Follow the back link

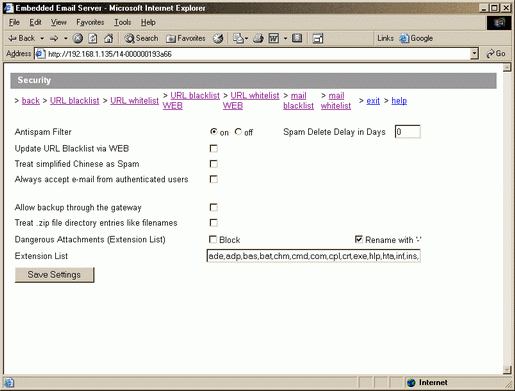pos(31,101)
